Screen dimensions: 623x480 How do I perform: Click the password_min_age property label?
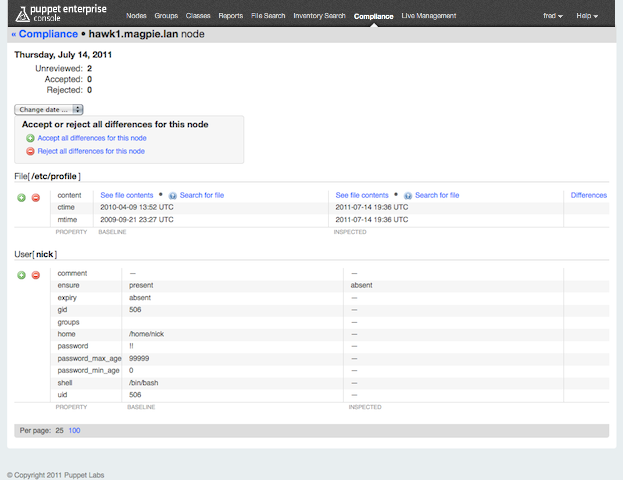(x=89, y=371)
